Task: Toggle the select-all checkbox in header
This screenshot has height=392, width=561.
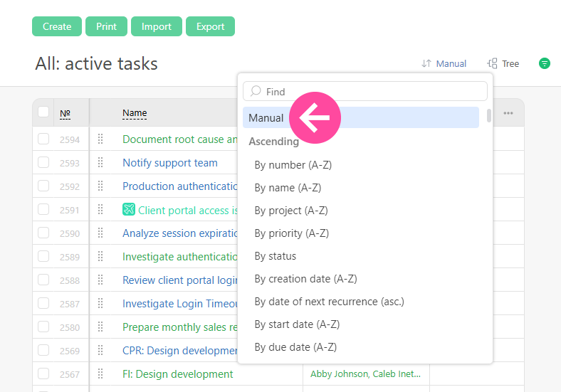Action: click(x=43, y=112)
